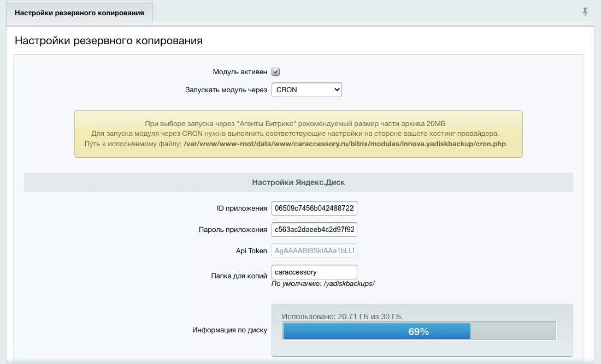The height and width of the screenshot is (364, 601).
Task: Click the blue 69% disk usage bar
Action: click(x=376, y=331)
